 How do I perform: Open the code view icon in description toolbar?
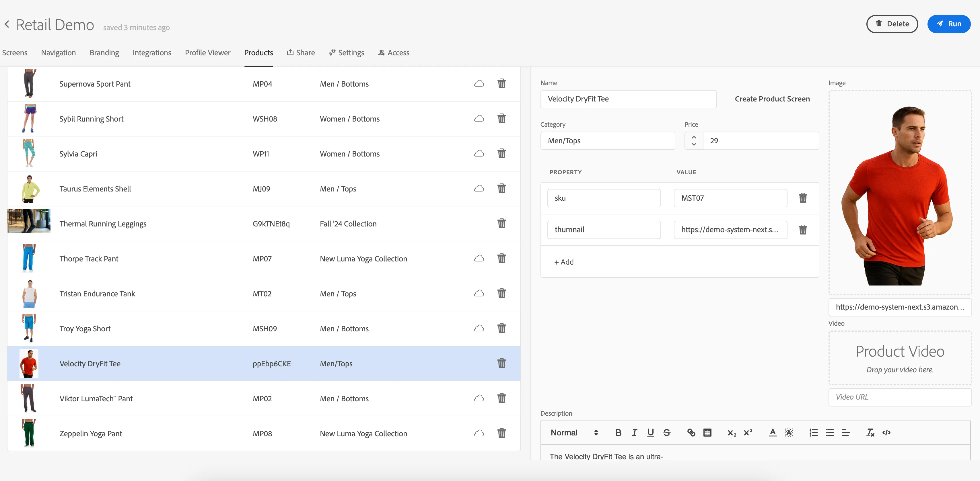(886, 433)
